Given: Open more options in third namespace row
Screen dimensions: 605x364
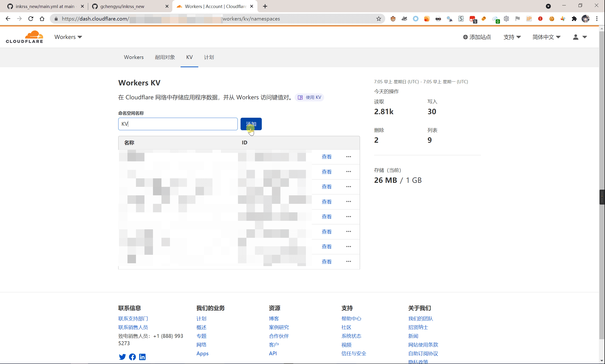Looking at the screenshot, I should [x=348, y=186].
